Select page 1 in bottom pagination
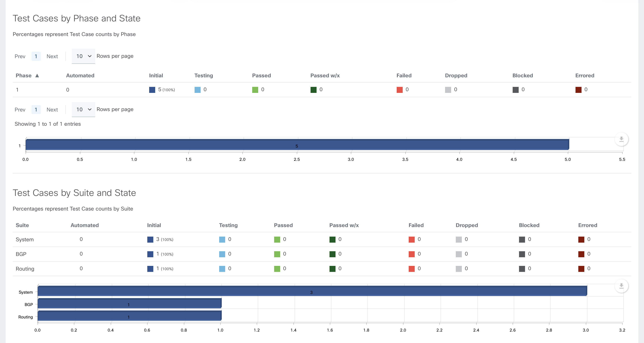 (x=36, y=110)
